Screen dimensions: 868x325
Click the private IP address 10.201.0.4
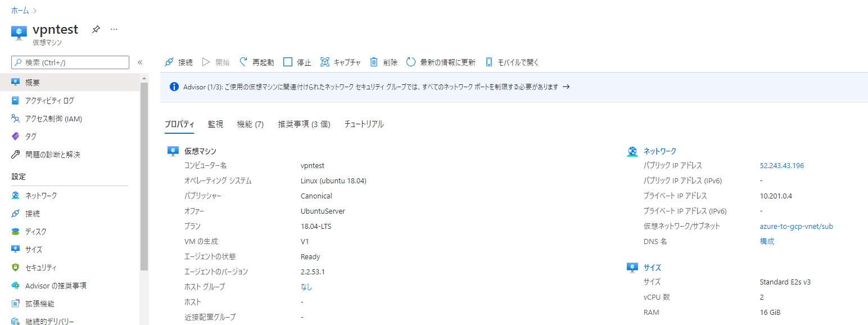point(776,196)
